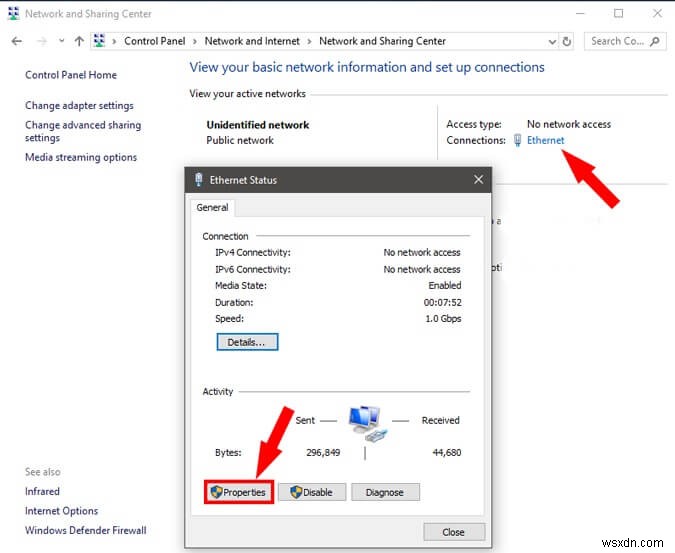
Task: Click the network activity computers icon
Action: (367, 423)
